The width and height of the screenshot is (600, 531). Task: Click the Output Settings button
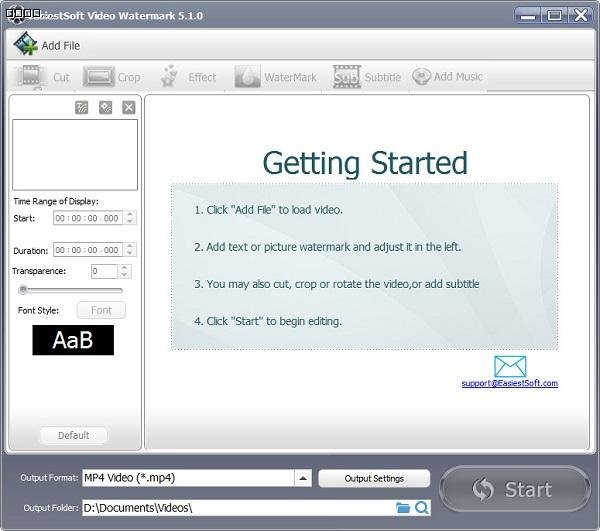tap(374, 479)
